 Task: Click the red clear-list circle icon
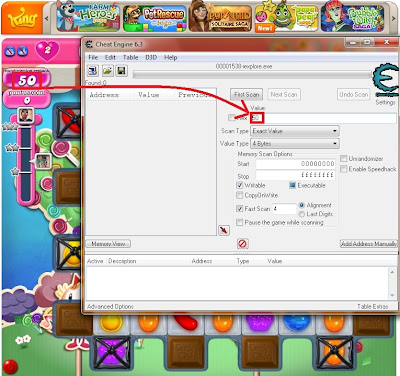click(x=242, y=244)
